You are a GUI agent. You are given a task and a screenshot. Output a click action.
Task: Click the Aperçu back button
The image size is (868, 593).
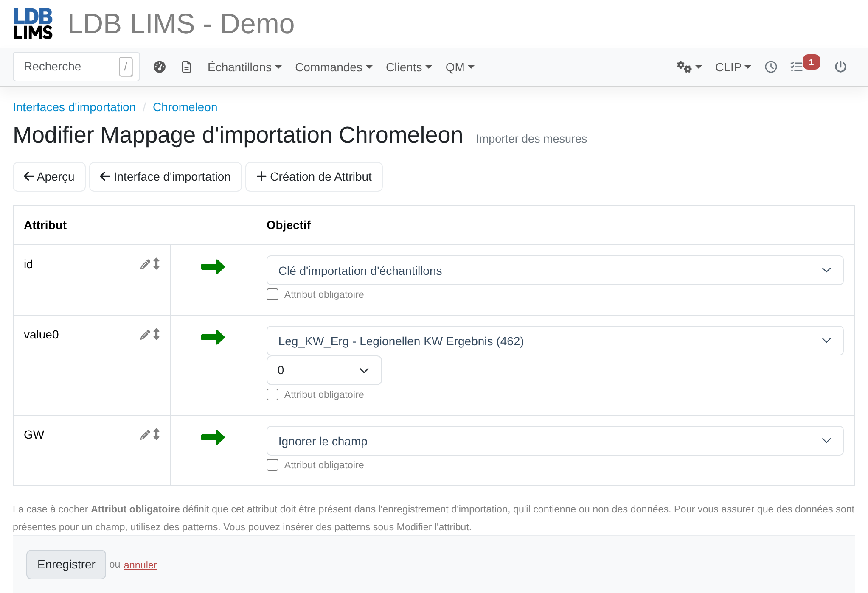[49, 177]
